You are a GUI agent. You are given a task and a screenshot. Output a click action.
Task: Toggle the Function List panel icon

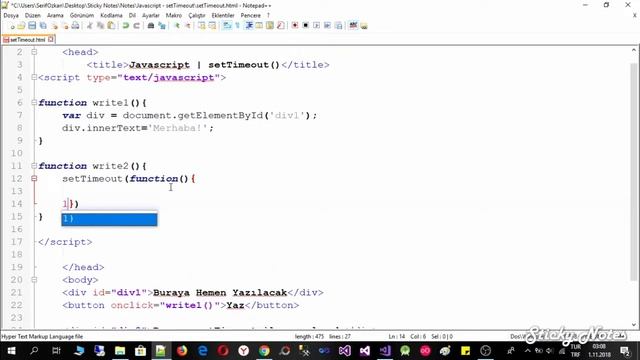pyautogui.click(x=280, y=26)
